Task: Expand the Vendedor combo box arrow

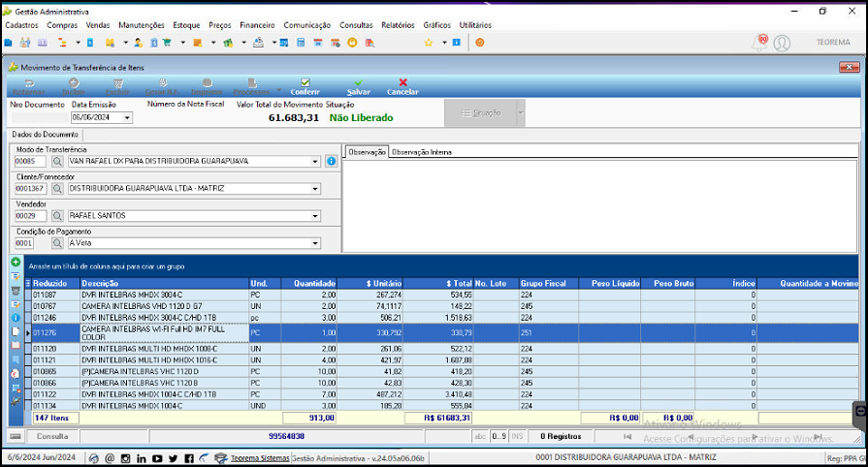Action: tap(315, 216)
